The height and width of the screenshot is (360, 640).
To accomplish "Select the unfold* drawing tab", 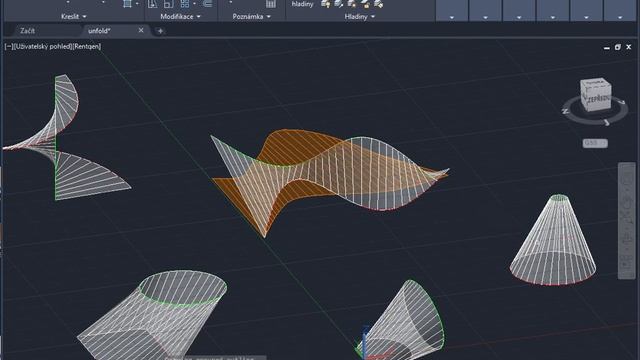I will 99,31.
